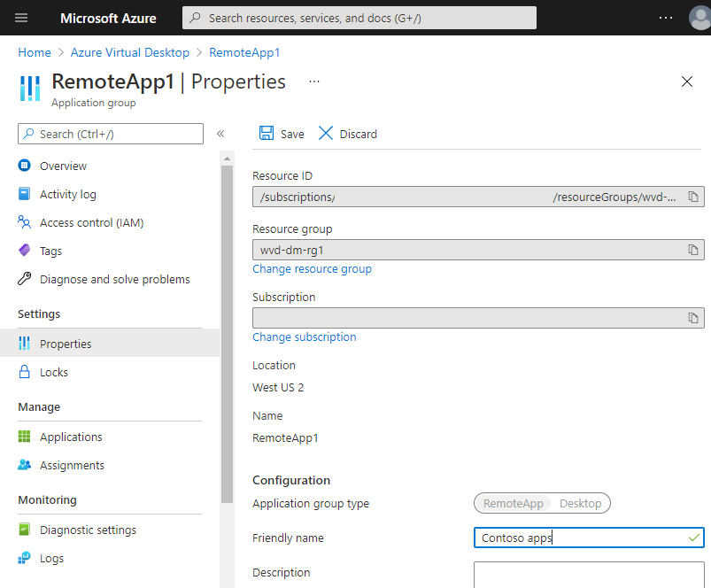Click the sidebar scroll up arrow
Screen dimensions: 711x588
pyautogui.click(x=228, y=159)
